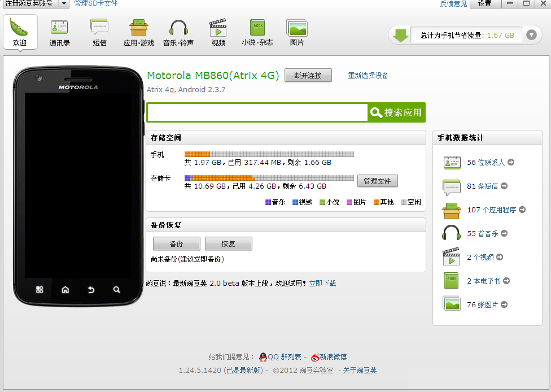Open the 应用·游戏 apps and games section
This screenshot has height=392, width=551.
(139, 33)
